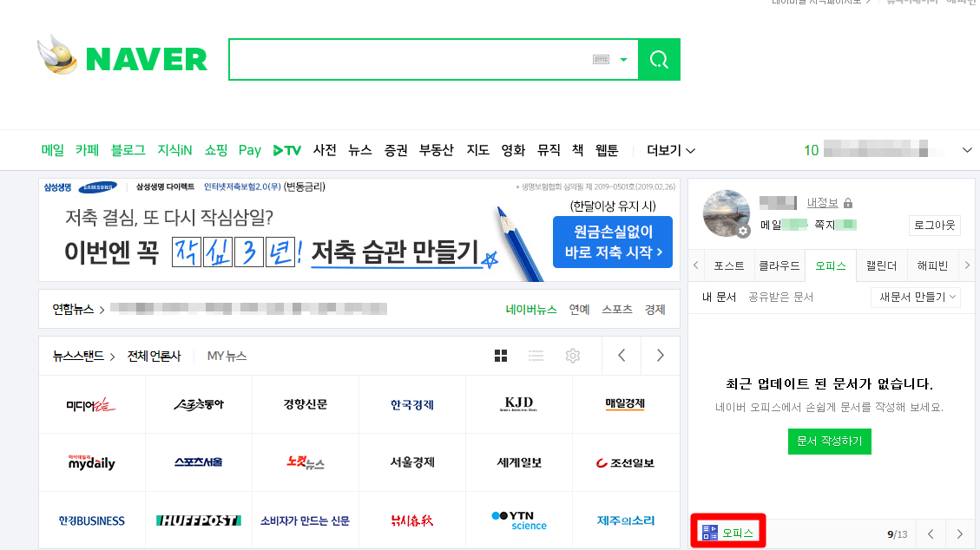Switch to MY뉴스 view

point(227,356)
